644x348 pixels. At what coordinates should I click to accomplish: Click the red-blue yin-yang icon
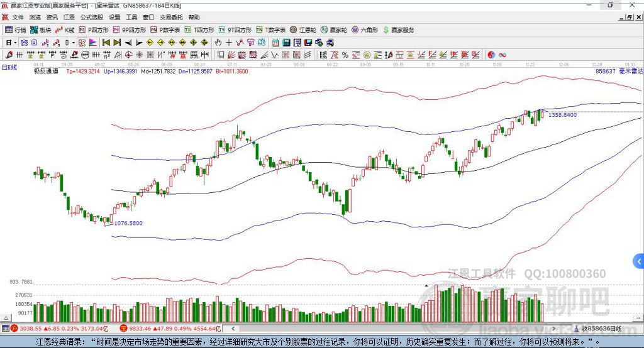click(x=491, y=55)
